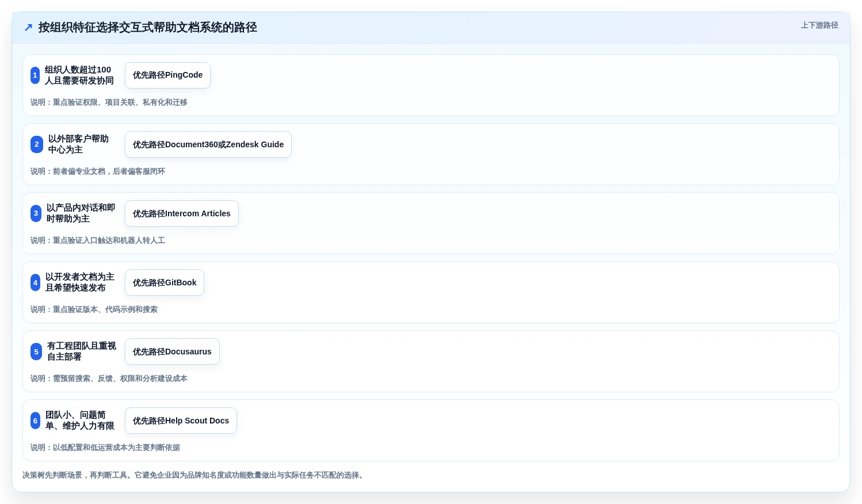Click condition text 以产品内对话和即时帮助为主
The image size is (862, 504).
click(x=81, y=213)
